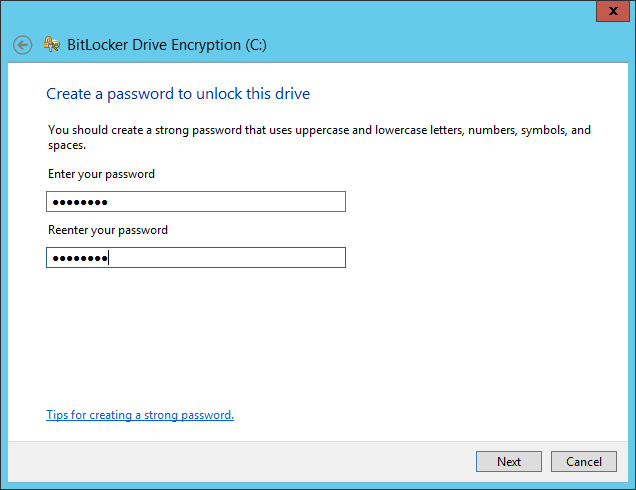Click the 'Create a password to unlock this drive' heading
The height and width of the screenshot is (490, 636).
point(178,94)
